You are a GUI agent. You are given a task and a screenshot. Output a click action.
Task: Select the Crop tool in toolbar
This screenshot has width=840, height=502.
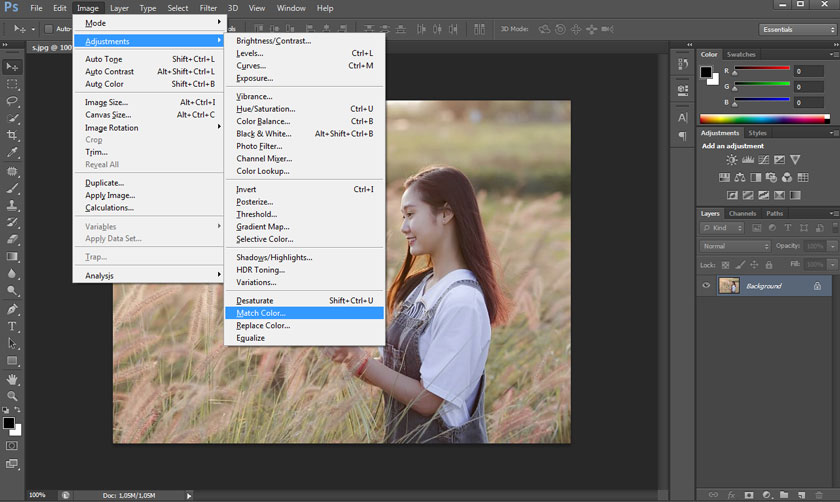(x=13, y=135)
